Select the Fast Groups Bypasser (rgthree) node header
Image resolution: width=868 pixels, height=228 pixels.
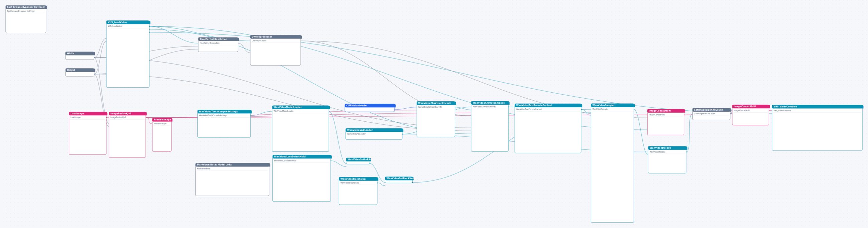pyautogui.click(x=26, y=7)
